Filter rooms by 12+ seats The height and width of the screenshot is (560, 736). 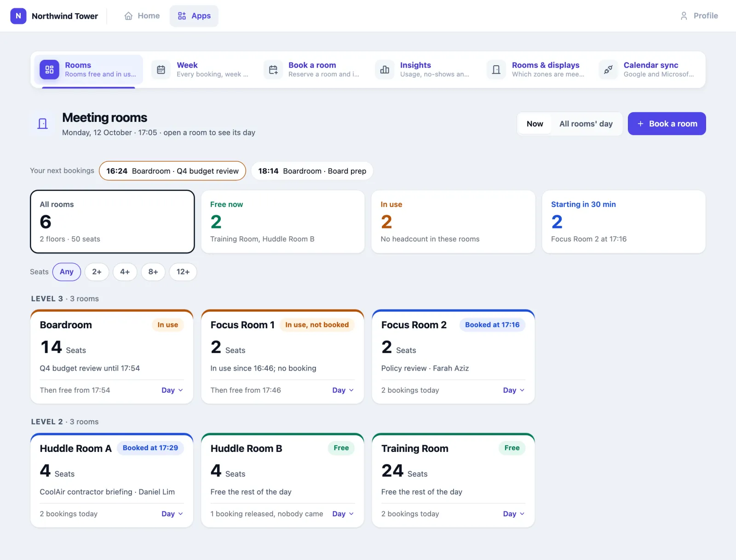pos(183,272)
